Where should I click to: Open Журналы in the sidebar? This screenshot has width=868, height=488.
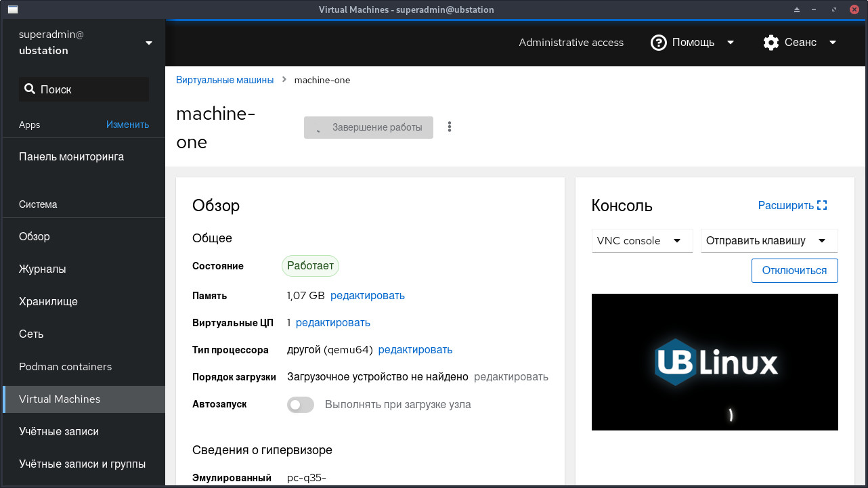(84, 269)
